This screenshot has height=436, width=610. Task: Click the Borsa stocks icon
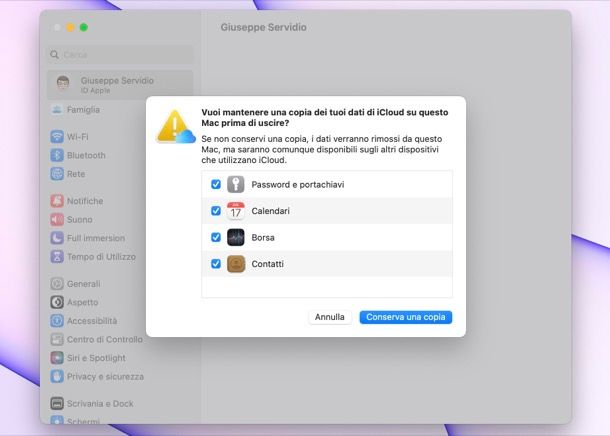[x=236, y=237]
